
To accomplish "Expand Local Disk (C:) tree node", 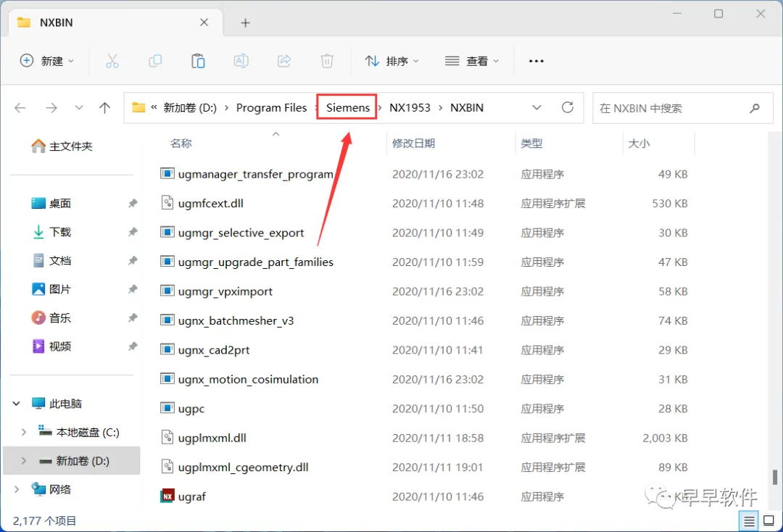I will [23, 432].
